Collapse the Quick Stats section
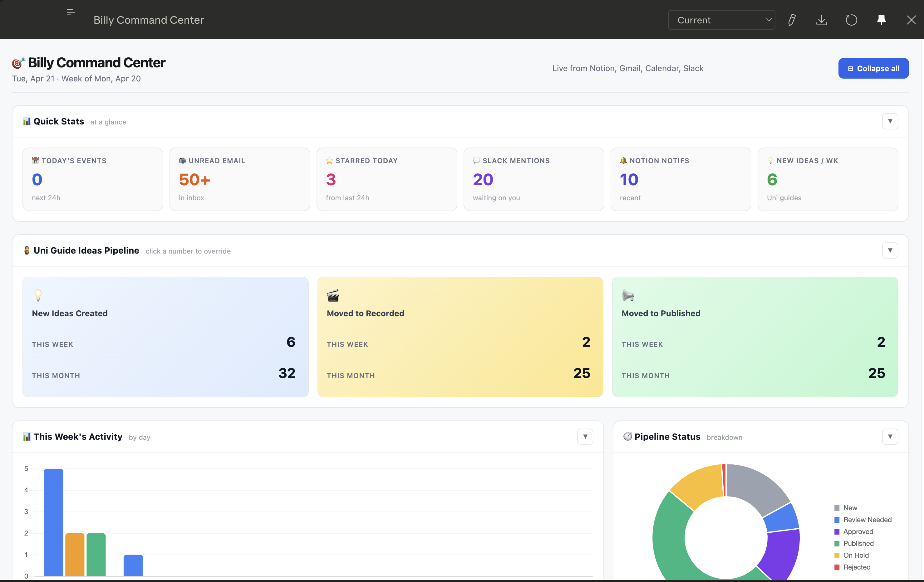The image size is (924, 582). (x=890, y=121)
